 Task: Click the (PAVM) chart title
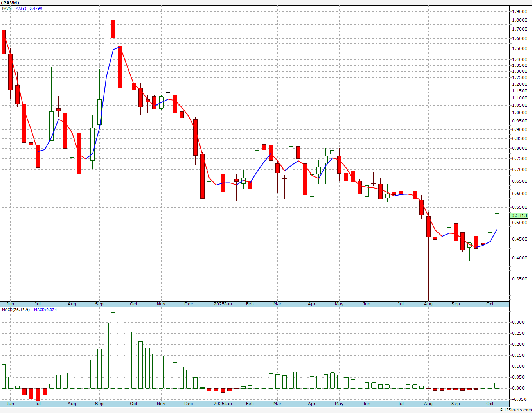point(9,3)
